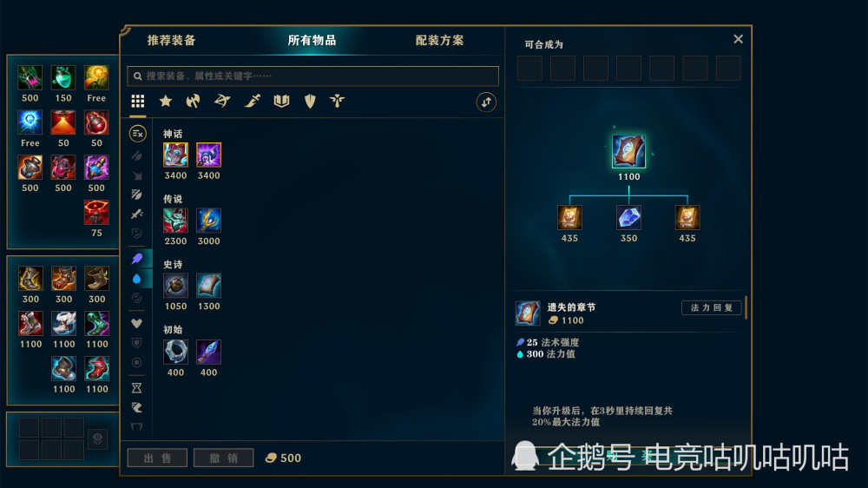
Task: Click the 法力回复 tag label
Action: coord(712,307)
